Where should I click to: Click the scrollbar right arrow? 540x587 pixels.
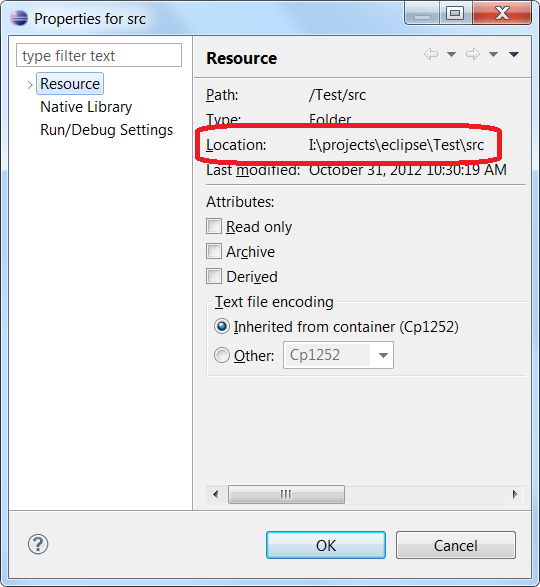515,494
